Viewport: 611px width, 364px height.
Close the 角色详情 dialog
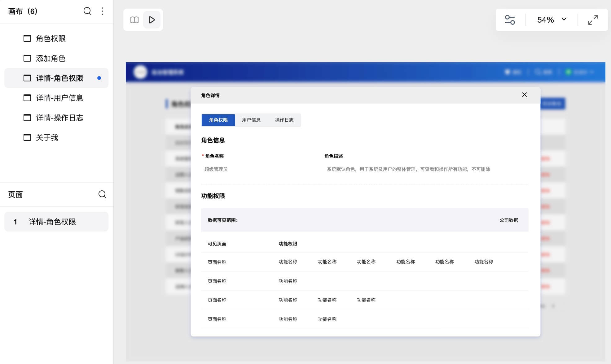pos(524,95)
